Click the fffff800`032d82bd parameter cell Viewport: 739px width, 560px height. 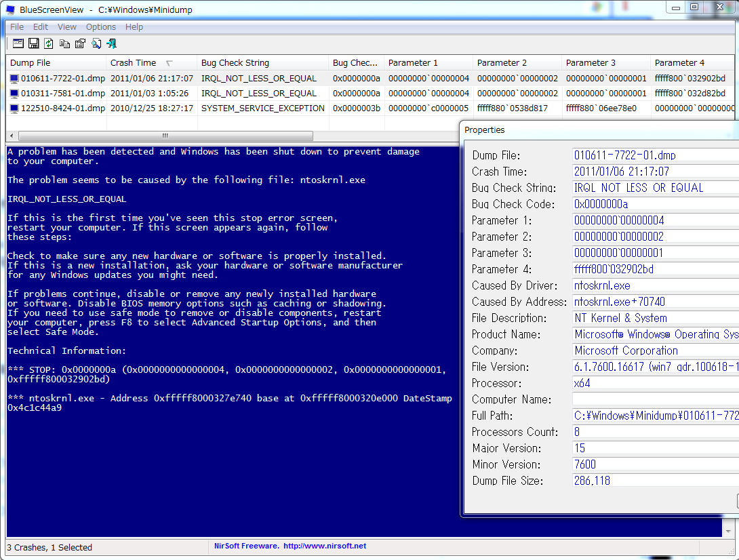pyautogui.click(x=690, y=94)
